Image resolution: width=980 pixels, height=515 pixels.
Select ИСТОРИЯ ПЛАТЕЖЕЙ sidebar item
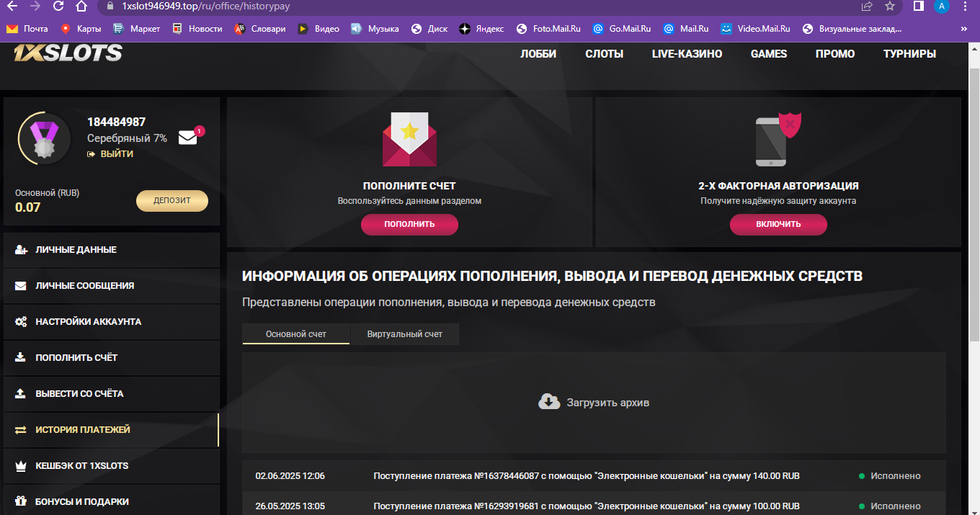[x=111, y=430]
